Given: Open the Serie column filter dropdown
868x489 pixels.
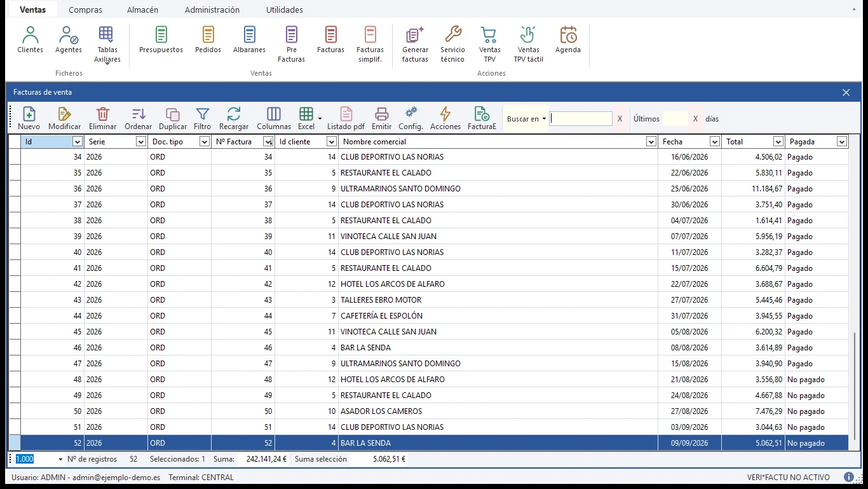Looking at the screenshot, I should [x=141, y=142].
